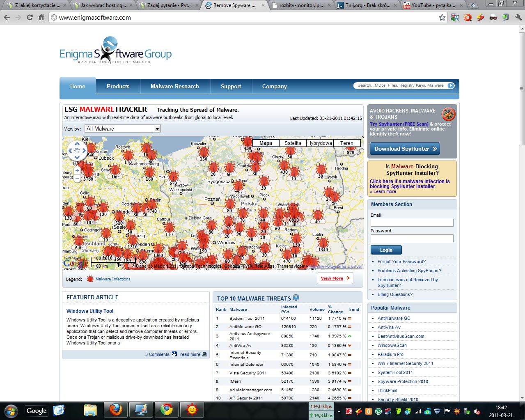The height and width of the screenshot is (420, 525).
Task: Submit search with the blue arrow icon
Action: tap(451, 85)
